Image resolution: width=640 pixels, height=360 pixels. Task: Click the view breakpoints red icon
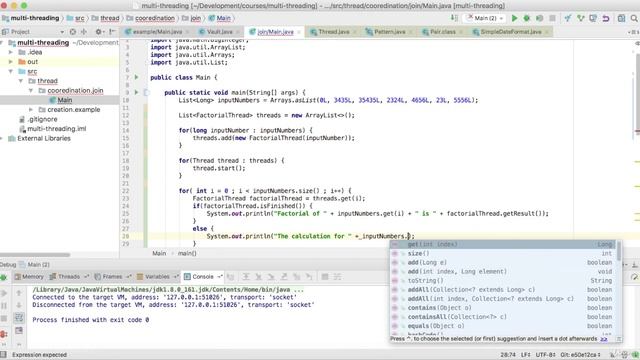tap(3, 334)
